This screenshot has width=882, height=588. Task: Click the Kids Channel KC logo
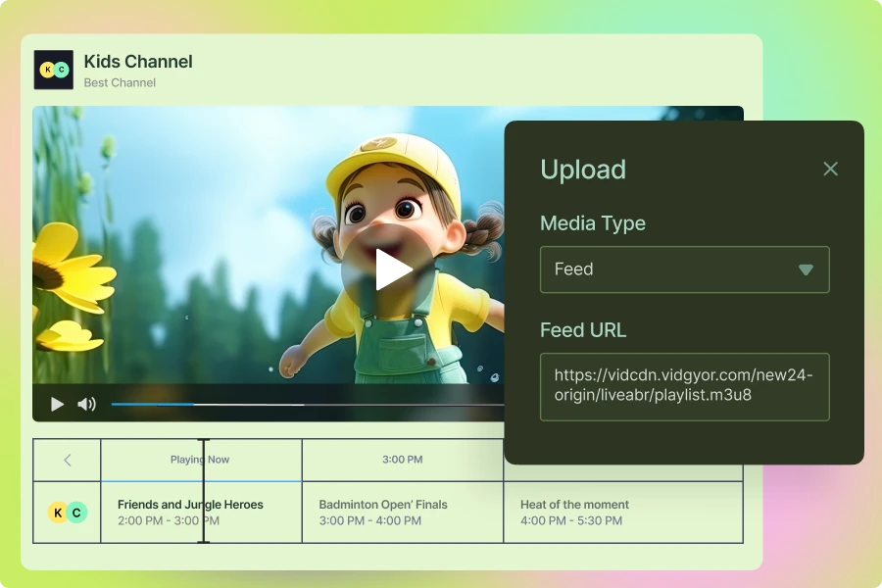pyautogui.click(x=54, y=70)
